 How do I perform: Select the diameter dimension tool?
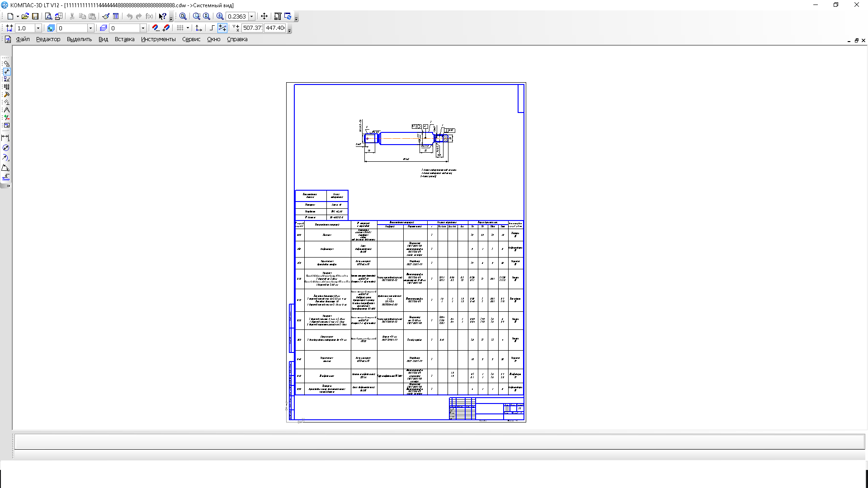click(6, 148)
